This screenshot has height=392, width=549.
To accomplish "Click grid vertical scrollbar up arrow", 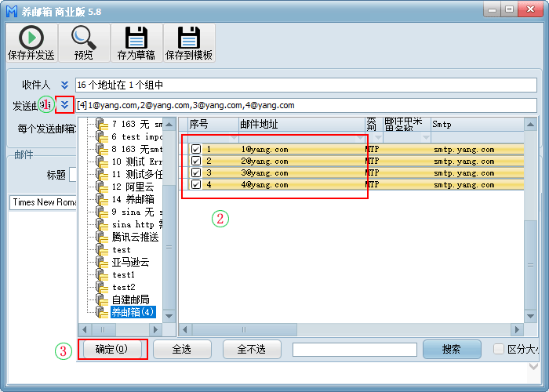I will 530,124.
